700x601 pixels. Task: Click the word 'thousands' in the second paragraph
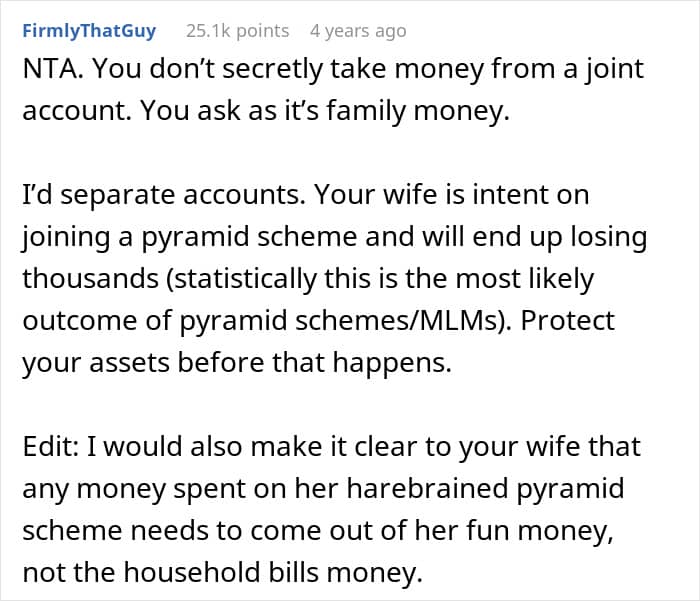pyautogui.click(x=80, y=280)
